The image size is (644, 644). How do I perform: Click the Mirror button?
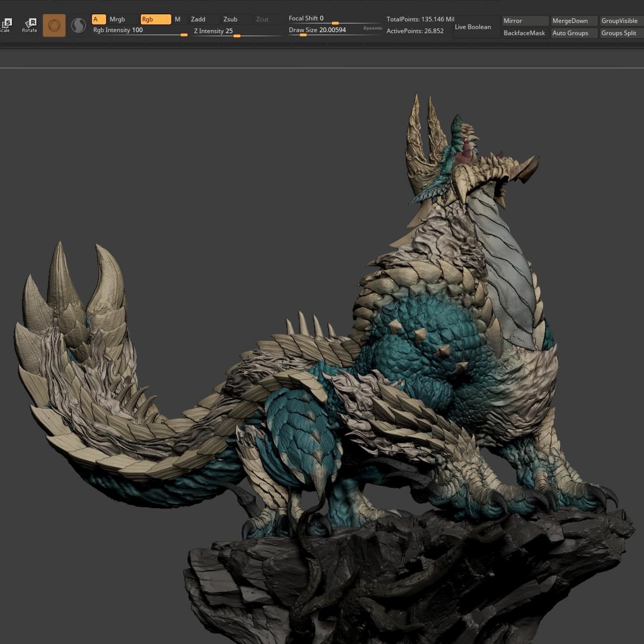coord(525,21)
